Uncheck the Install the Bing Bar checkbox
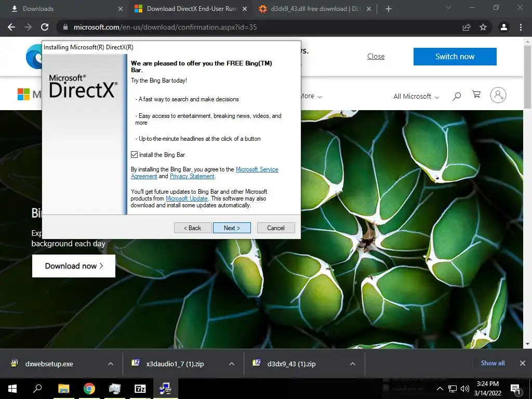Viewport: 532px width, 399px height. click(135, 155)
